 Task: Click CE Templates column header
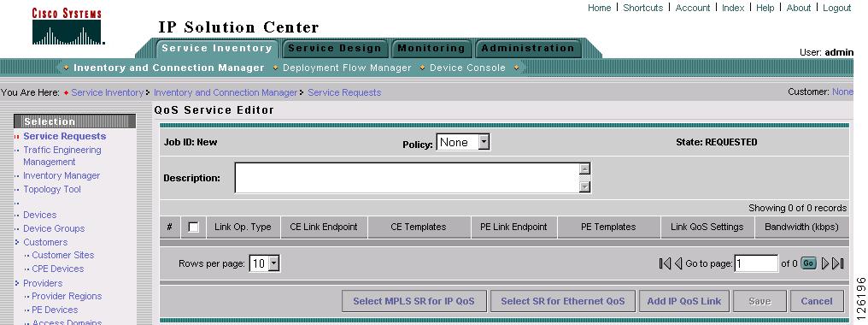pyautogui.click(x=419, y=227)
